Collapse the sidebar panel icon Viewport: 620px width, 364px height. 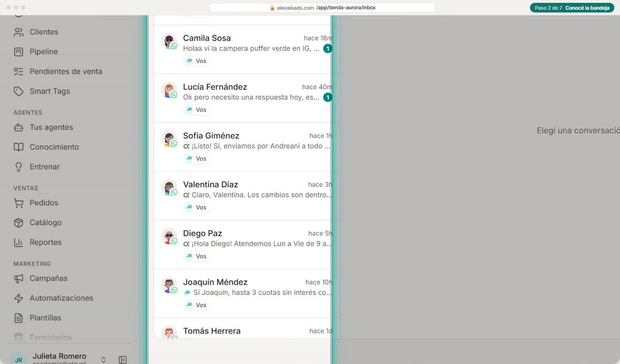pyautogui.click(x=123, y=360)
